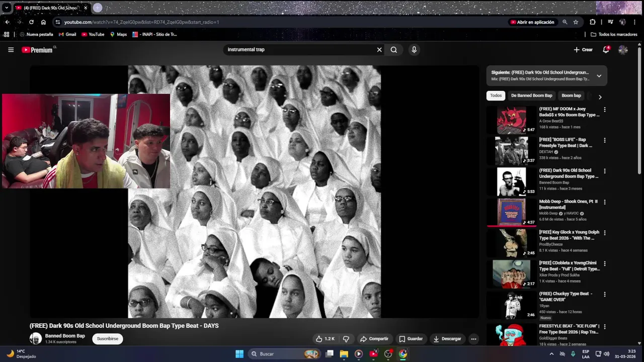Open the Maps bookmark
644x362 pixels.
click(118, 35)
